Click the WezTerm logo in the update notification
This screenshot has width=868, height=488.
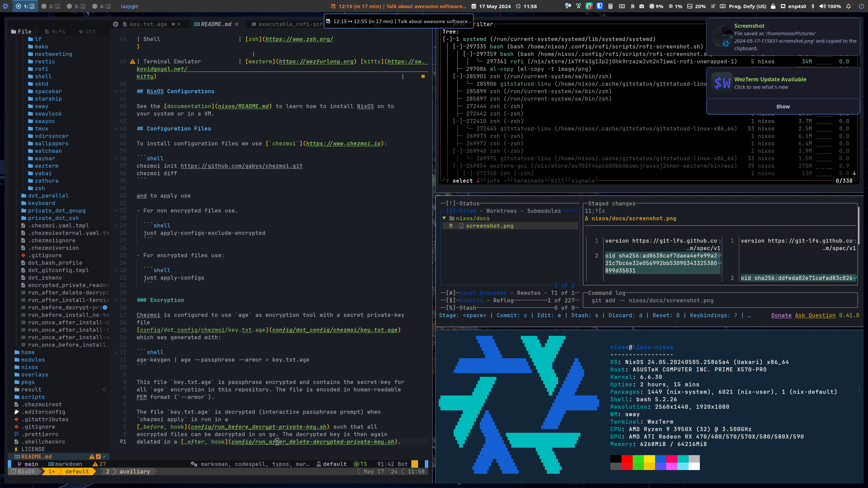pyautogui.click(x=722, y=83)
